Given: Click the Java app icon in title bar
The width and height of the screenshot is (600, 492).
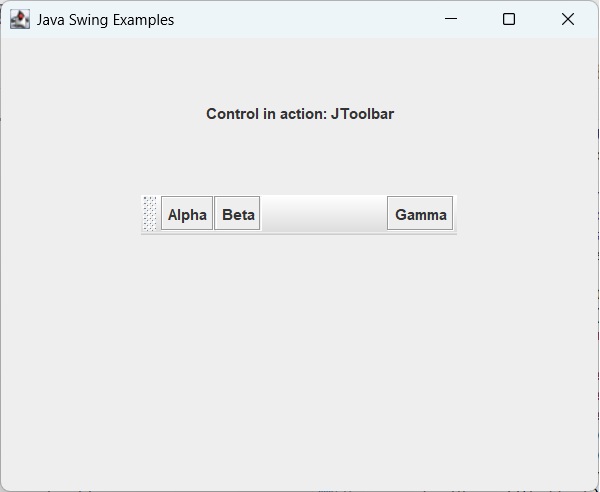Looking at the screenshot, I should [x=20, y=19].
